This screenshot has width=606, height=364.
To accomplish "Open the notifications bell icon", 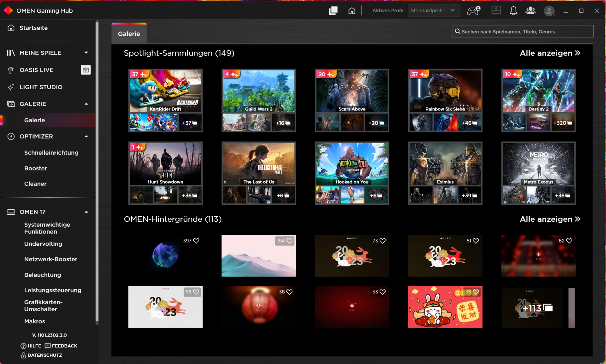I will coord(513,11).
